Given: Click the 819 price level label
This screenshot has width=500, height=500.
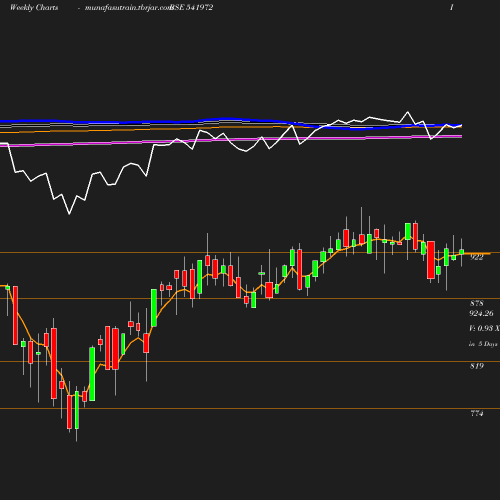Looking at the screenshot, I should pos(477,366).
